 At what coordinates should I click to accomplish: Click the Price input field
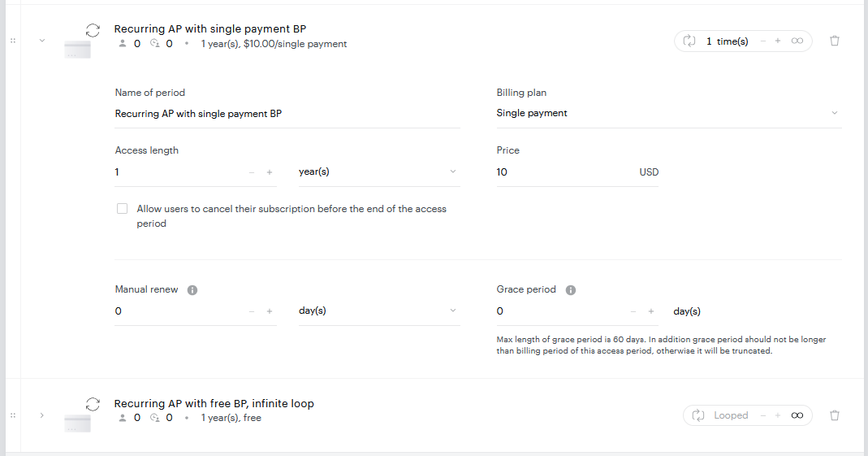[x=564, y=172]
